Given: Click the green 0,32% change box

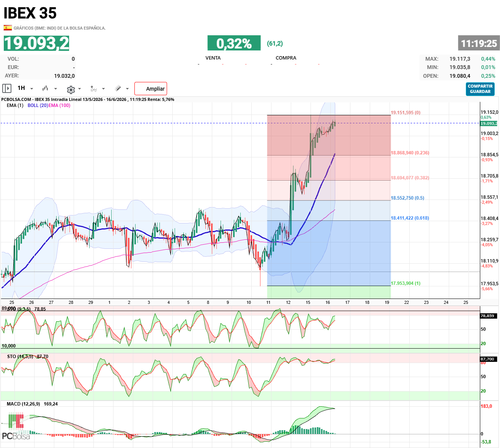Looking at the screenshot, I should click(234, 43).
